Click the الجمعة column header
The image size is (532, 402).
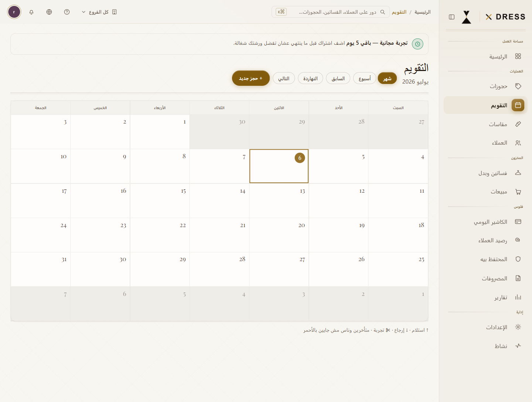pyautogui.click(x=41, y=108)
